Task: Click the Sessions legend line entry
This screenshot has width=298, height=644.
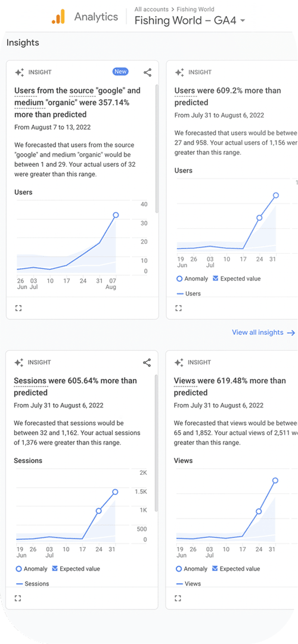Action: coord(32,584)
